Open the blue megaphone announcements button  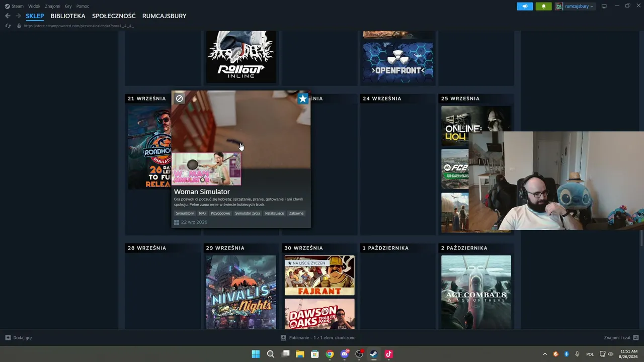pyautogui.click(x=525, y=7)
